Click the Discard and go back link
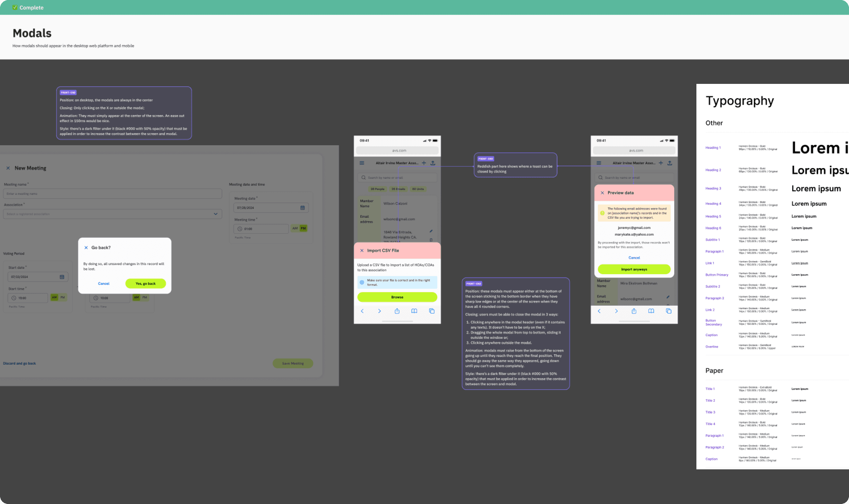The height and width of the screenshot is (504, 849). 19,363
